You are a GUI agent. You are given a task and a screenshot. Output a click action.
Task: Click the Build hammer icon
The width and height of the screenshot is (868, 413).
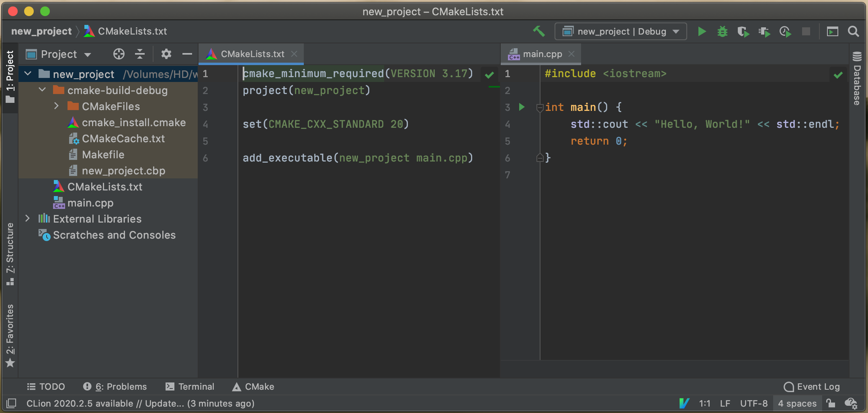pyautogui.click(x=539, y=31)
